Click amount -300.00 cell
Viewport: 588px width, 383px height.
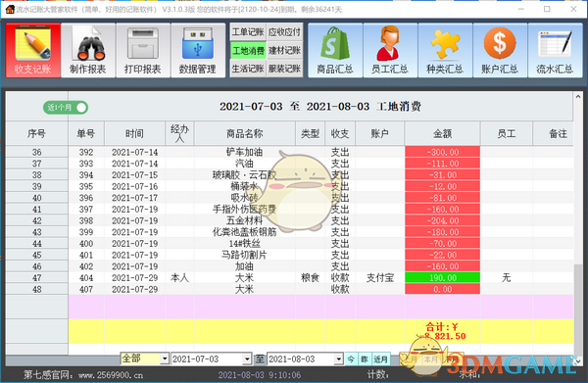(x=443, y=152)
